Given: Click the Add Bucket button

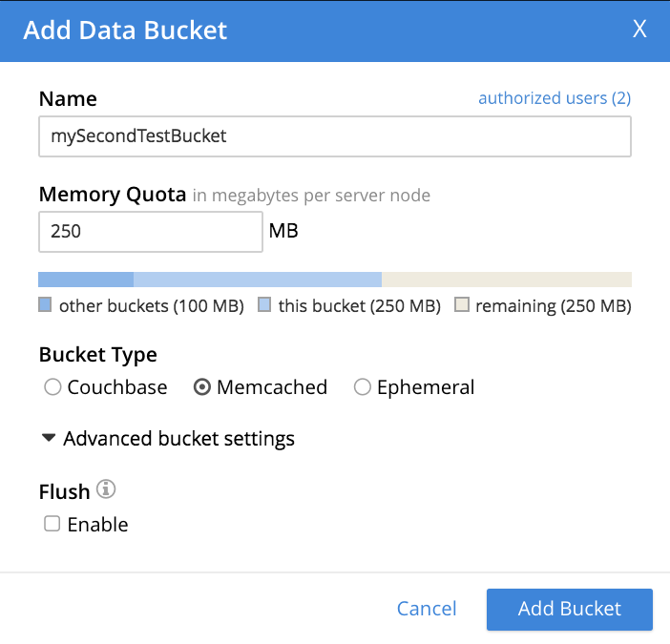Looking at the screenshot, I should pos(569,609).
